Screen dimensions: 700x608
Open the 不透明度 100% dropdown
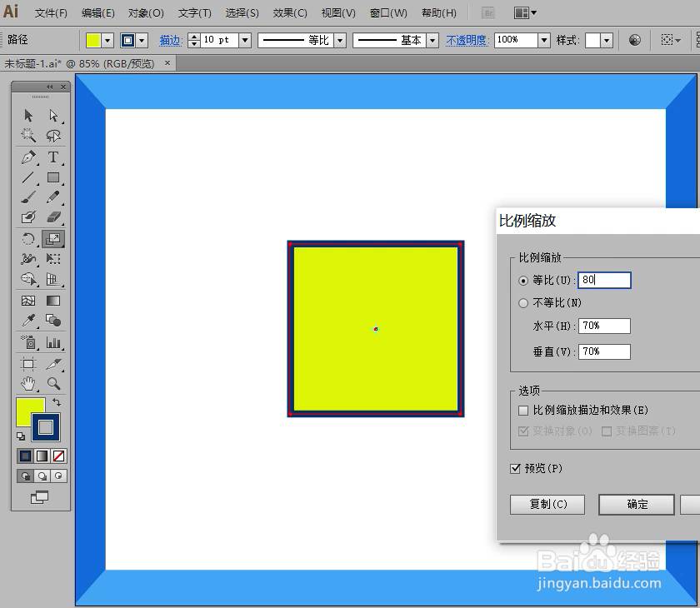tap(546, 39)
